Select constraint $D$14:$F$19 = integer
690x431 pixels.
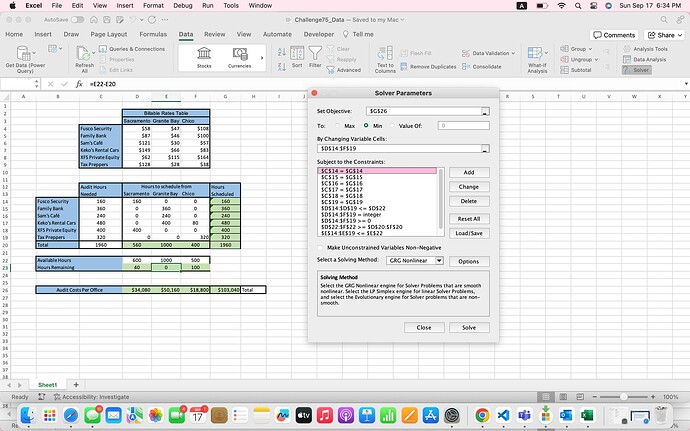pos(351,215)
